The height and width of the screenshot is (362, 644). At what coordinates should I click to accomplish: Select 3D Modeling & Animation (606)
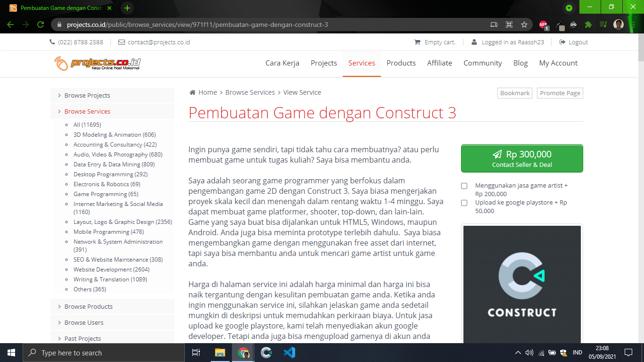pos(115,134)
